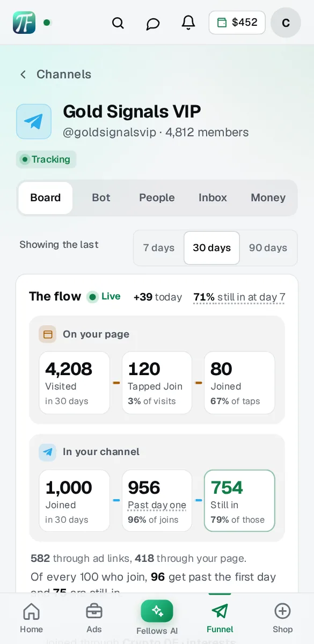Click '582 through ad links' text

click(x=81, y=558)
